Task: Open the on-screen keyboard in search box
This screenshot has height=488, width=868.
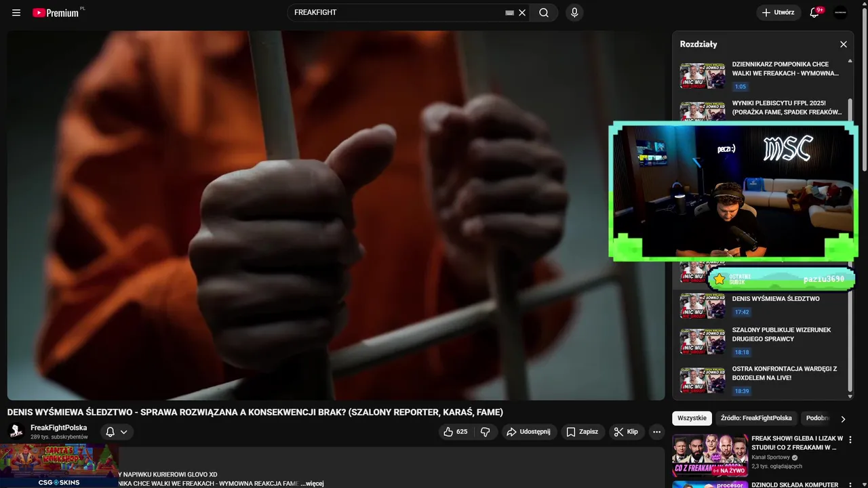Action: coord(510,13)
